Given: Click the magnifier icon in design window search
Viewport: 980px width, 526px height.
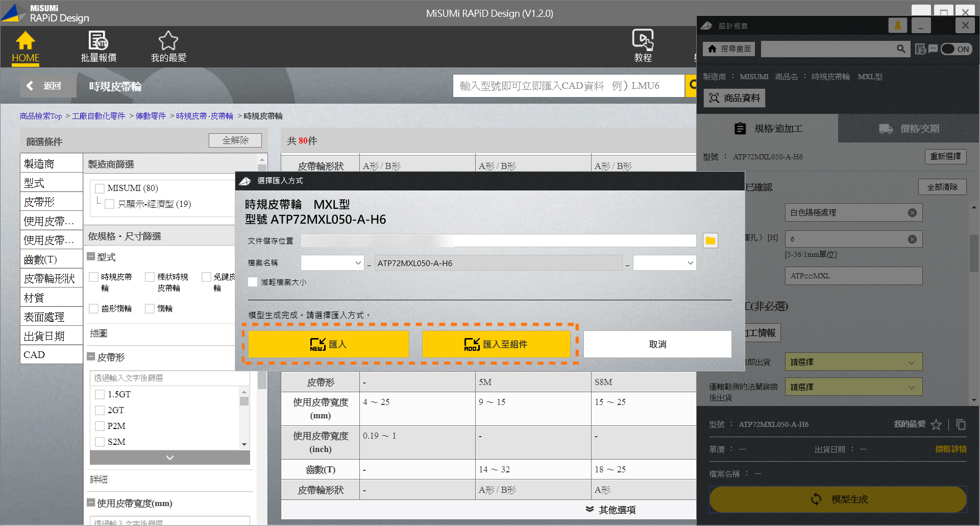Looking at the screenshot, I should pos(901,49).
